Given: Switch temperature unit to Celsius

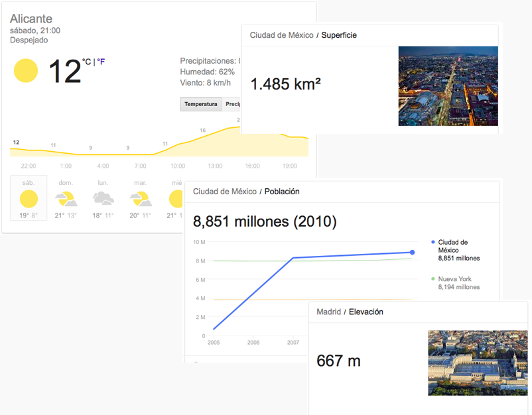Looking at the screenshot, I should (87, 62).
